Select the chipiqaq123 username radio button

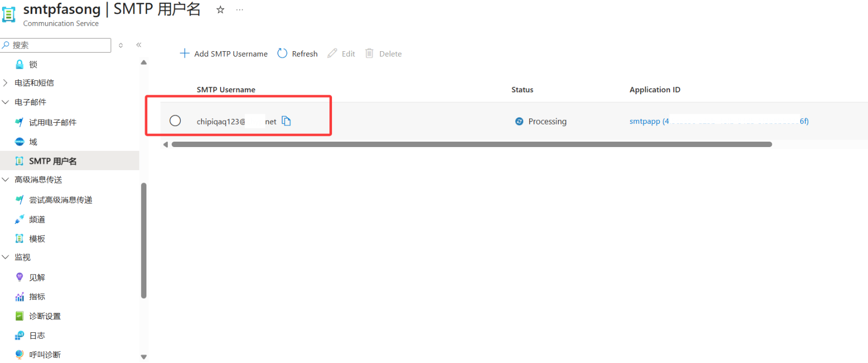[x=175, y=121]
